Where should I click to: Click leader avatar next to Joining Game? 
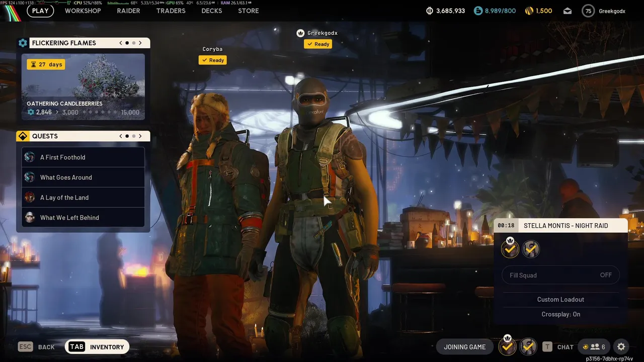click(x=508, y=346)
